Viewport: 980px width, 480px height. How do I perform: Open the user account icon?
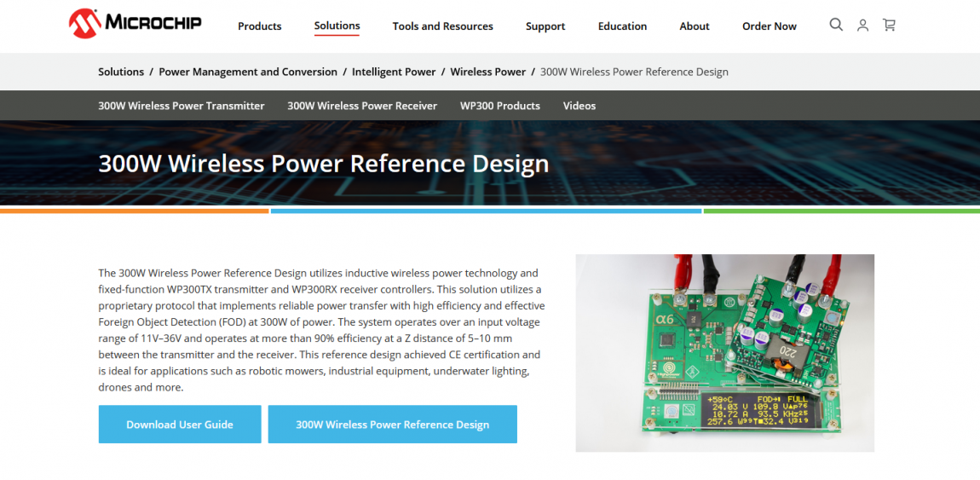[862, 25]
